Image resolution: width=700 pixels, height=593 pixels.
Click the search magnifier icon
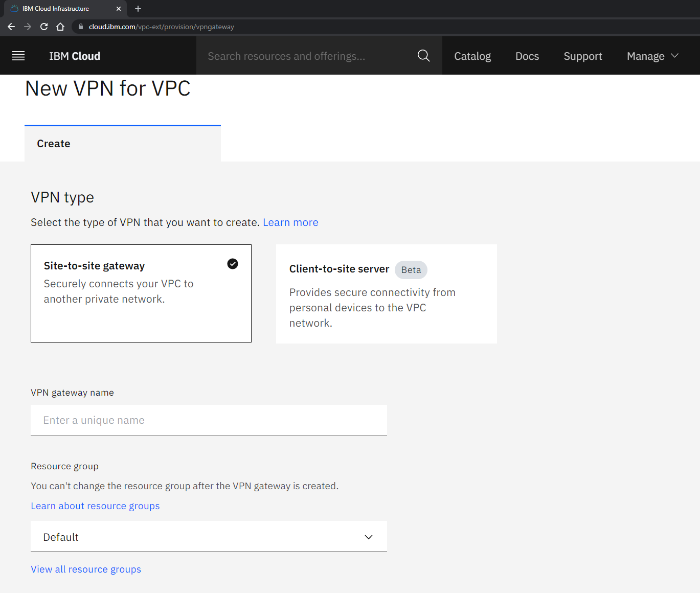click(423, 55)
